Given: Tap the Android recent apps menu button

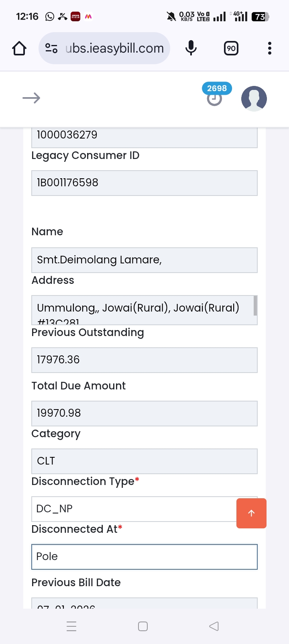Looking at the screenshot, I should coord(71,626).
